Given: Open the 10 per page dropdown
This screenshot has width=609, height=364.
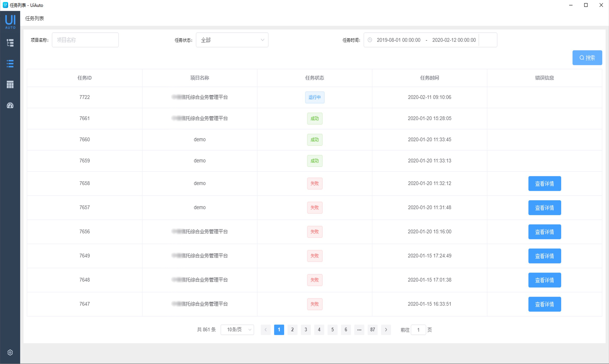Looking at the screenshot, I should [x=237, y=330].
